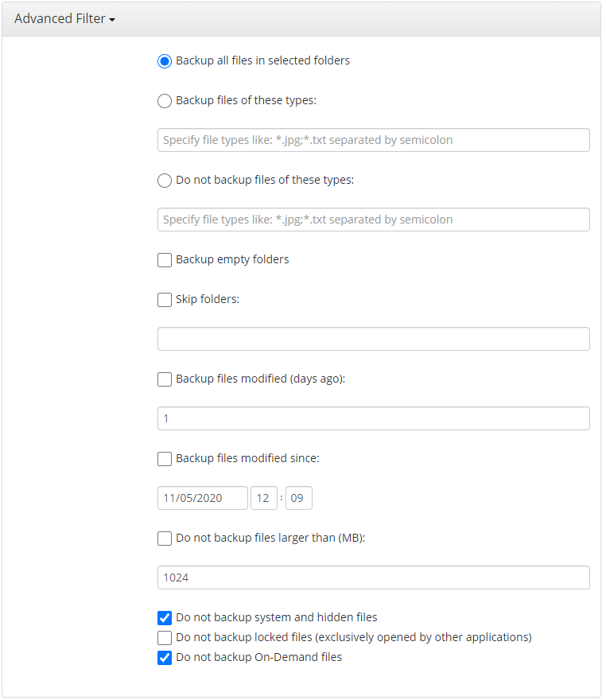Click the size limit field showing 1024

coord(374,577)
